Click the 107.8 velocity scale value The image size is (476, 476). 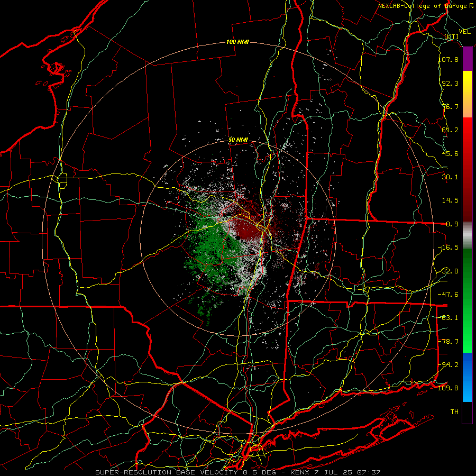tap(448, 59)
